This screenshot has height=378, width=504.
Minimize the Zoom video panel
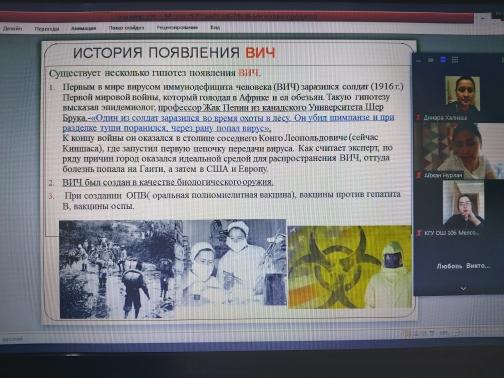(419, 60)
